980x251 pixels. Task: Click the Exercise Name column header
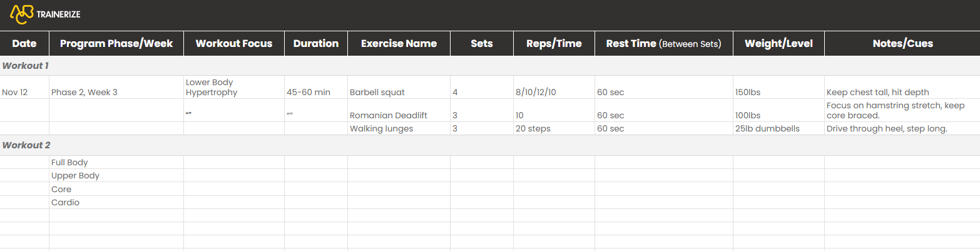tap(399, 43)
